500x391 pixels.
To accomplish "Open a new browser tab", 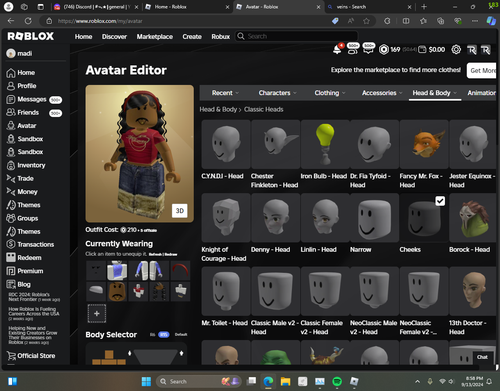I will [x=424, y=7].
